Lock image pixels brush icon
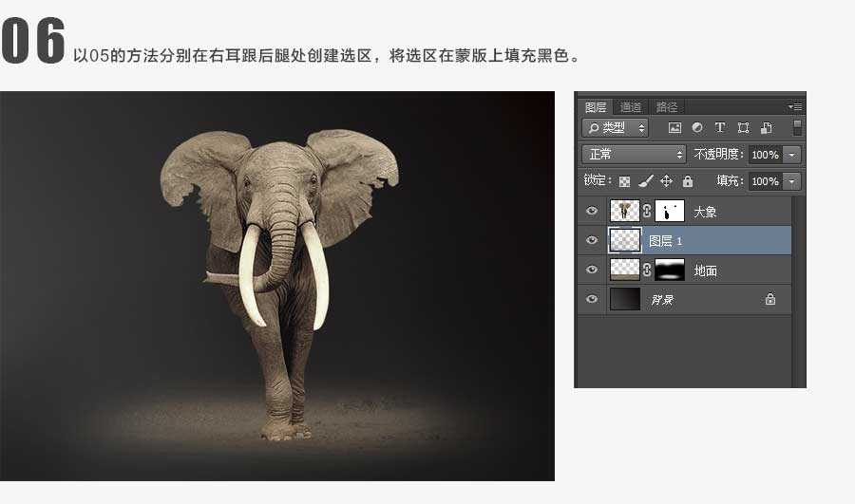The width and height of the screenshot is (855, 504). pyautogui.click(x=645, y=181)
